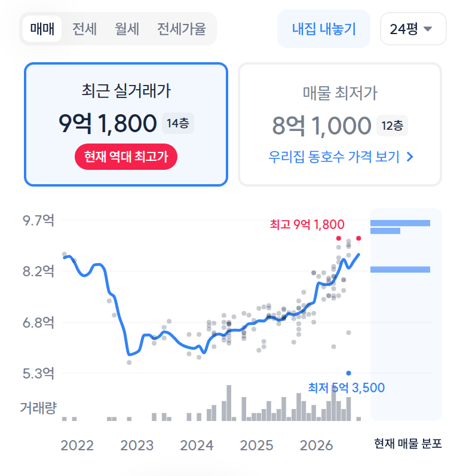This screenshot has height=476, width=466.
Task: Switch to the 월세 tab
Action: 127,29
